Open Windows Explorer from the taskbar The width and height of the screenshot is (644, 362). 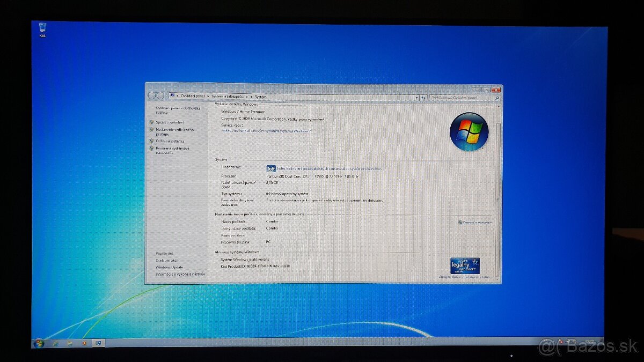(69, 343)
